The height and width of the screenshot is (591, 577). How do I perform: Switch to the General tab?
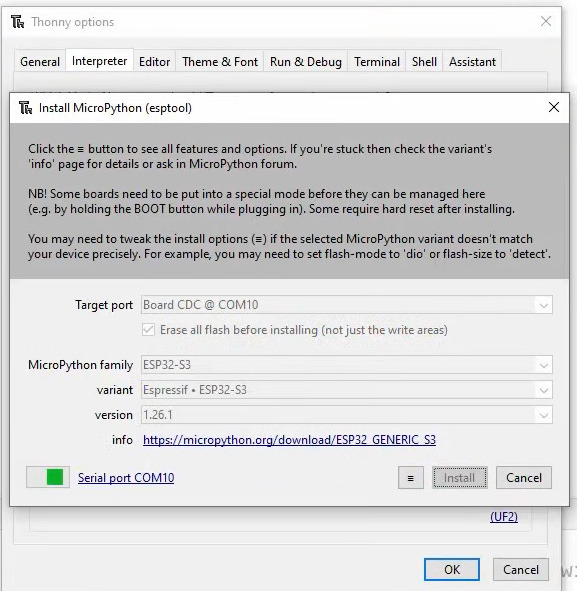[x=40, y=61]
